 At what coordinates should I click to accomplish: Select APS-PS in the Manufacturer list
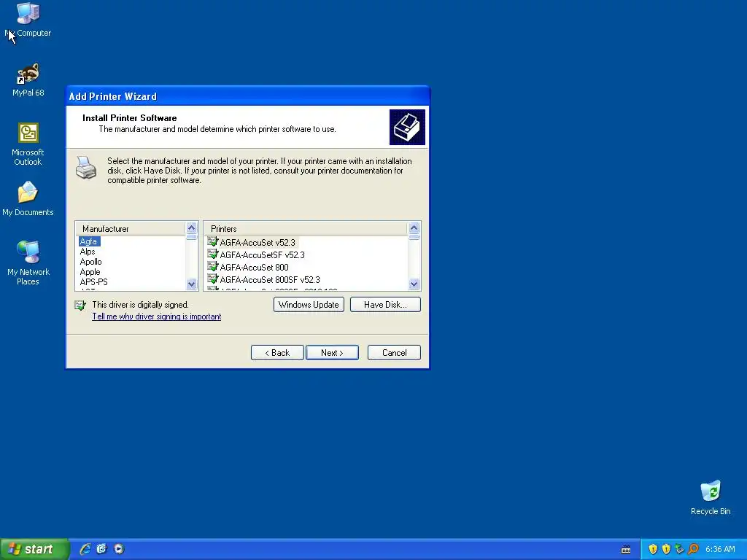(94, 282)
